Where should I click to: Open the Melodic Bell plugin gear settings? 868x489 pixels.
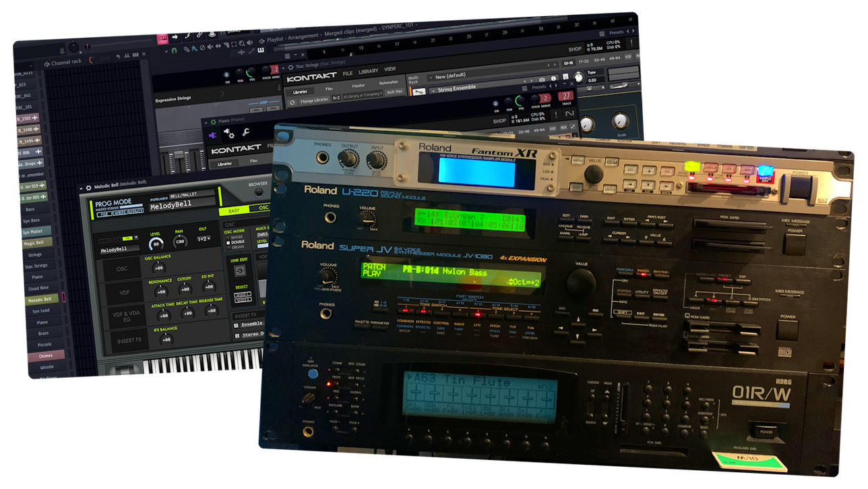88,188
